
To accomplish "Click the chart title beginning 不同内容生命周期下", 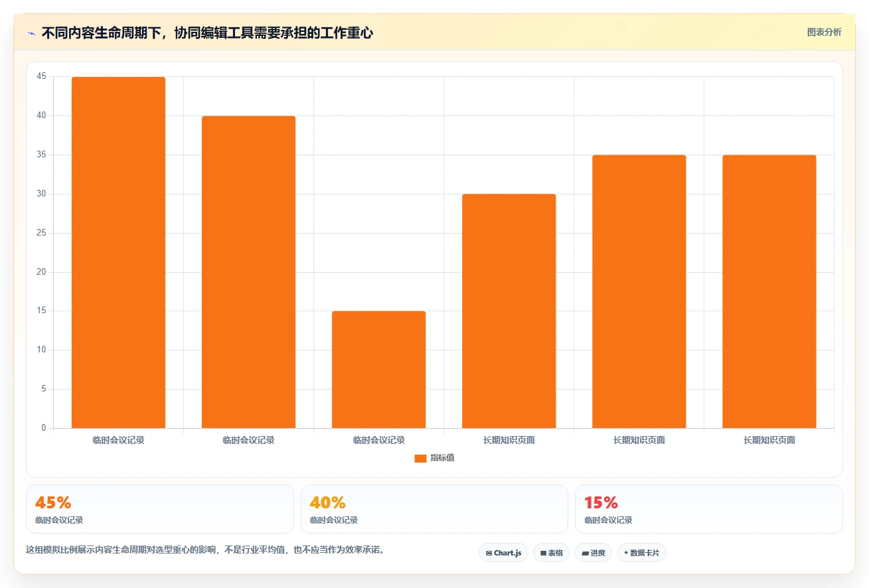I will click(x=207, y=33).
